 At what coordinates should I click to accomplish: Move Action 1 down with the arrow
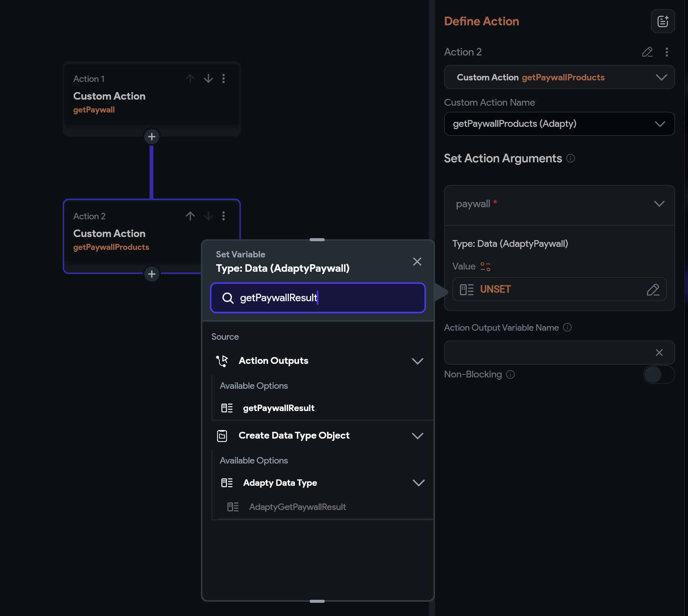point(208,79)
